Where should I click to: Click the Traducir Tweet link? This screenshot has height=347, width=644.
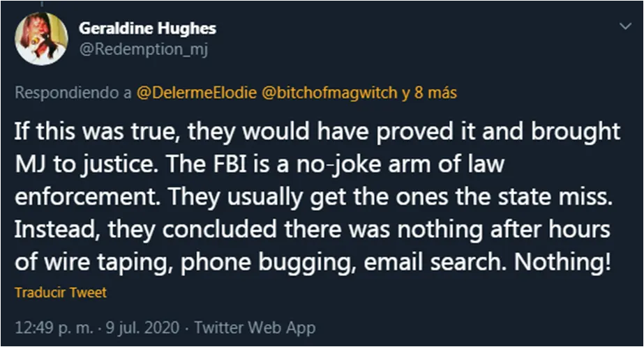click(61, 293)
